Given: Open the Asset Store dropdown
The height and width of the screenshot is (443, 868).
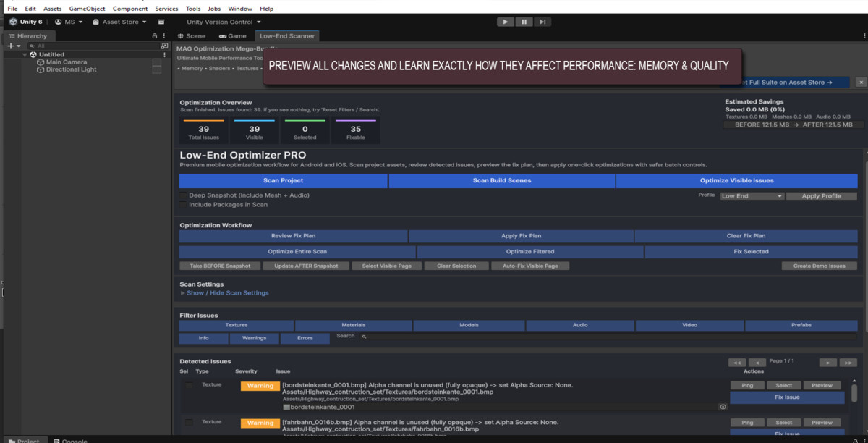Looking at the screenshot, I should pyautogui.click(x=120, y=22).
